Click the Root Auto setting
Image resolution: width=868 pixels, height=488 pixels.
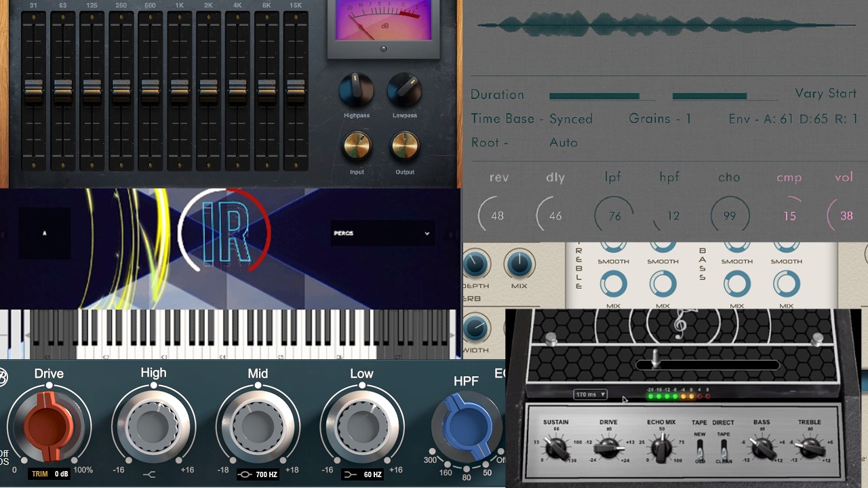tap(524, 143)
